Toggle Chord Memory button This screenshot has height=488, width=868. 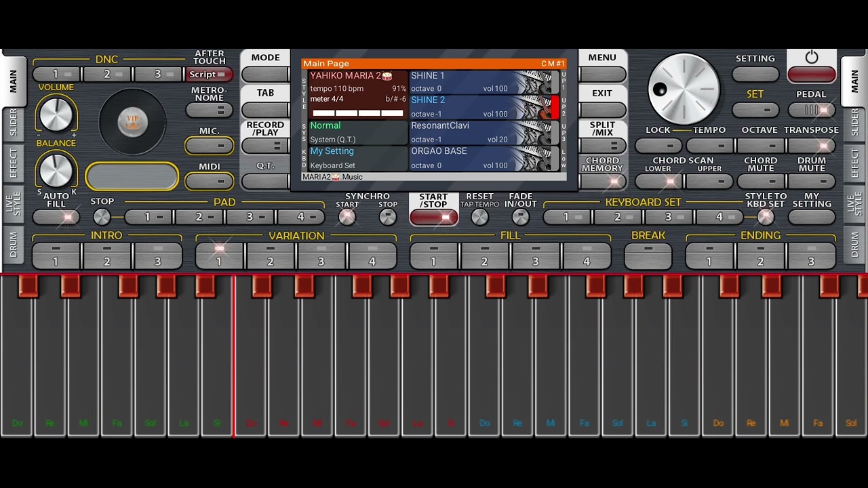click(602, 181)
